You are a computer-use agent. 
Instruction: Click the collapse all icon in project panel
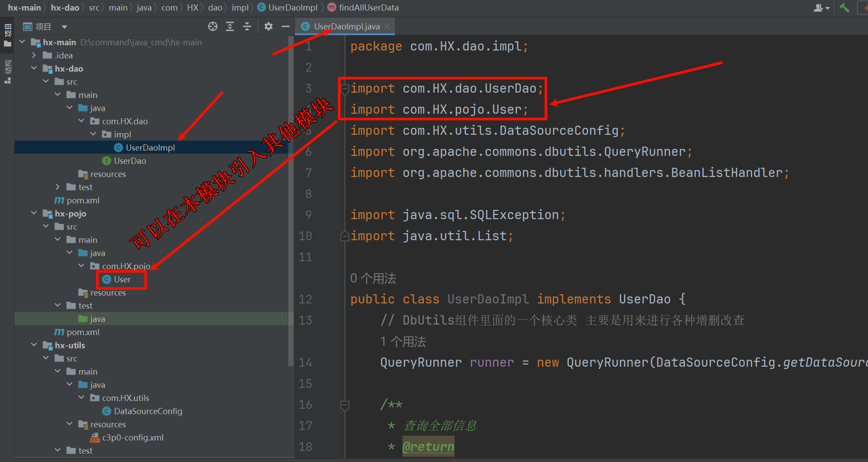click(247, 27)
